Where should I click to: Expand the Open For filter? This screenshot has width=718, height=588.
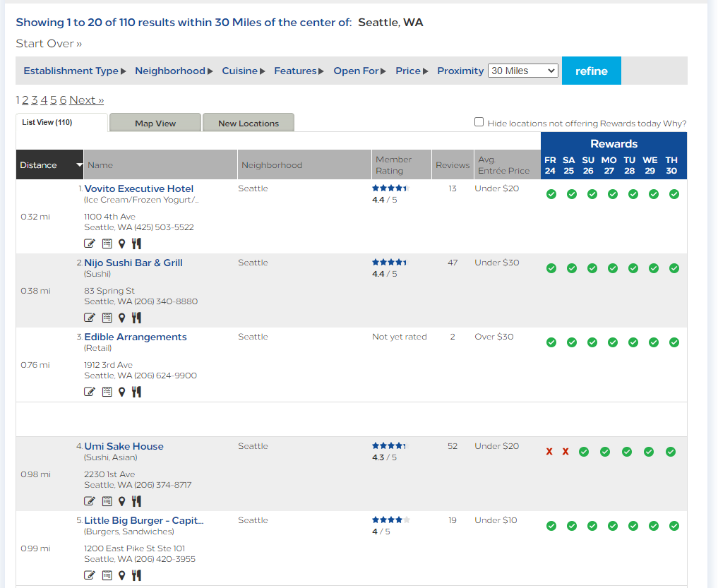click(x=359, y=71)
